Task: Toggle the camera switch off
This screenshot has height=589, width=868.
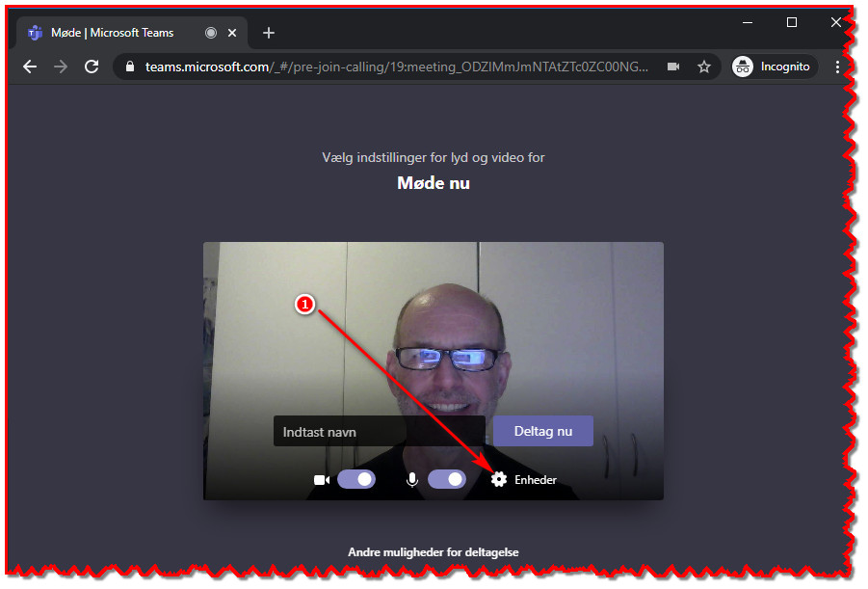Action: point(356,479)
